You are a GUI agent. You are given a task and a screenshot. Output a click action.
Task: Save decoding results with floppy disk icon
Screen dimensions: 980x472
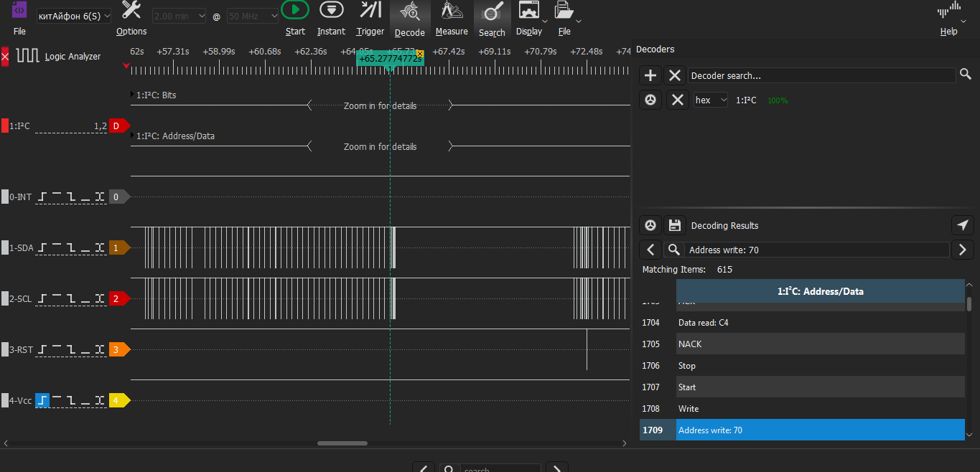pos(674,225)
